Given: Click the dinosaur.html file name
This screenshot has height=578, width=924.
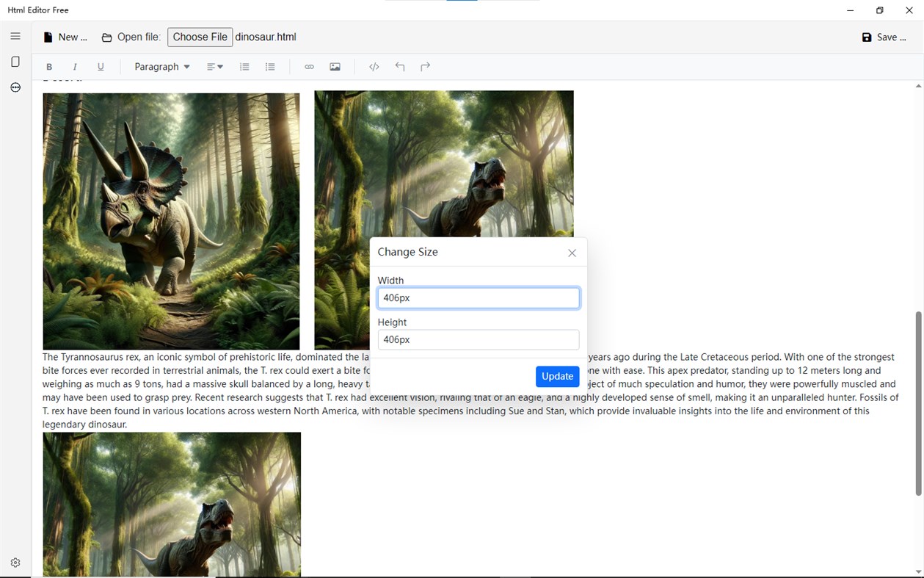Looking at the screenshot, I should coord(266,37).
